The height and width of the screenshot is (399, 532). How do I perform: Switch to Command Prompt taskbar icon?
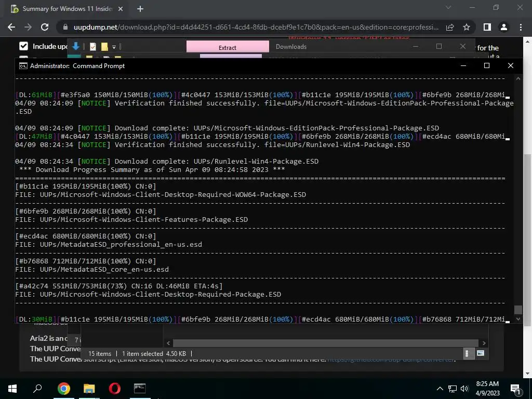(140, 389)
